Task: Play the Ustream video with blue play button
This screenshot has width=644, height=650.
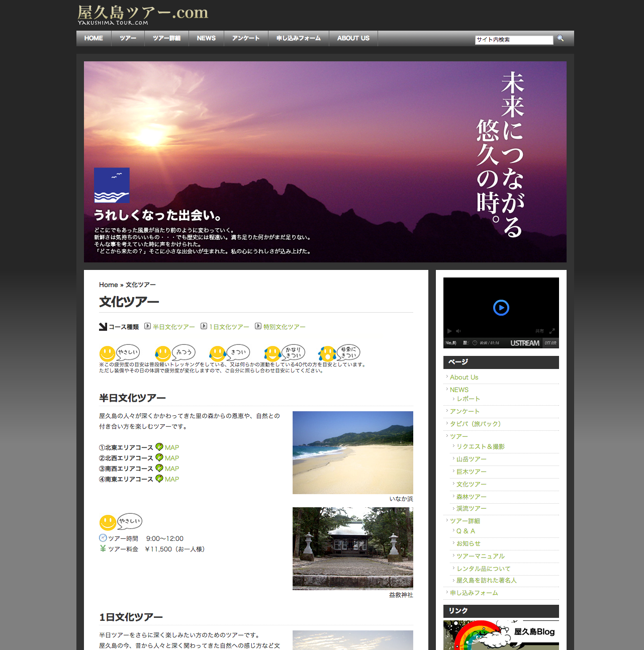Action: pyautogui.click(x=501, y=308)
